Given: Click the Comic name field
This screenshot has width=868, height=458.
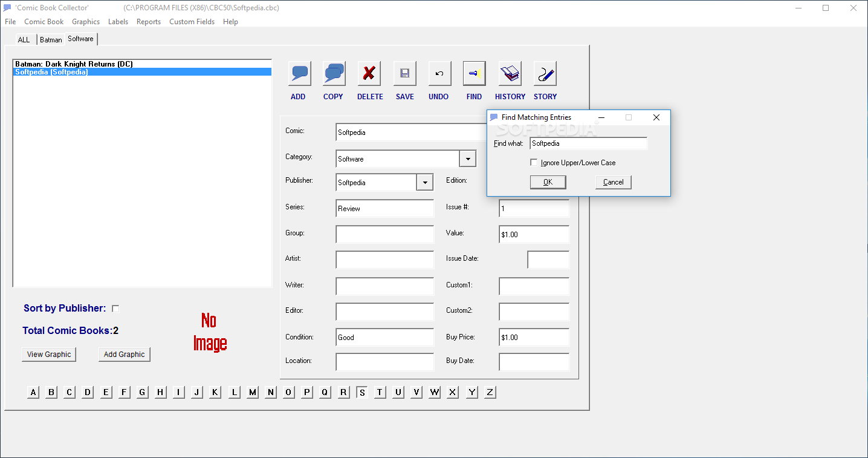Looking at the screenshot, I should click(411, 132).
